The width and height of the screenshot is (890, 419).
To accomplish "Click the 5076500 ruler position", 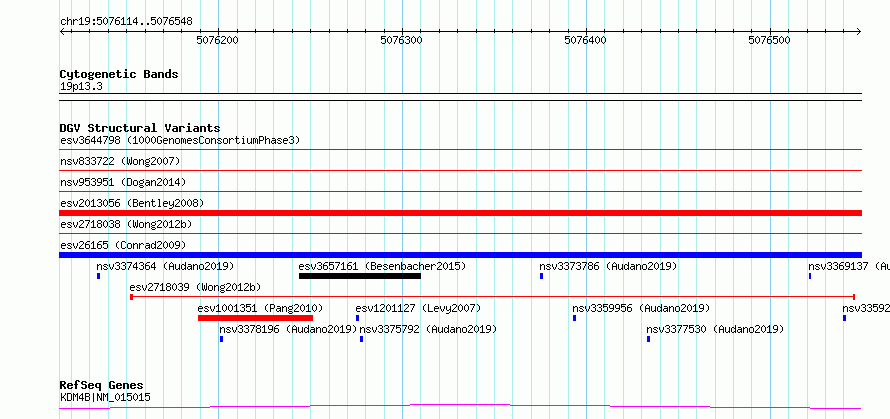I will [x=769, y=40].
